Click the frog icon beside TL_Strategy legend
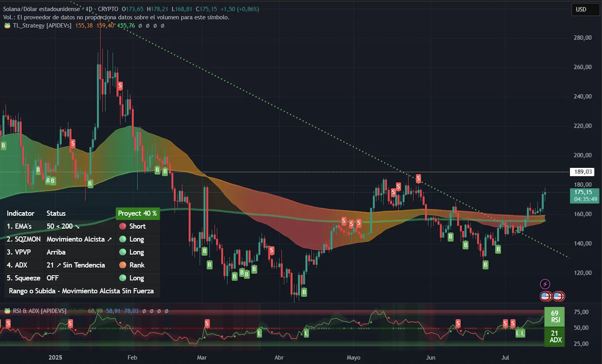 pos(7,26)
